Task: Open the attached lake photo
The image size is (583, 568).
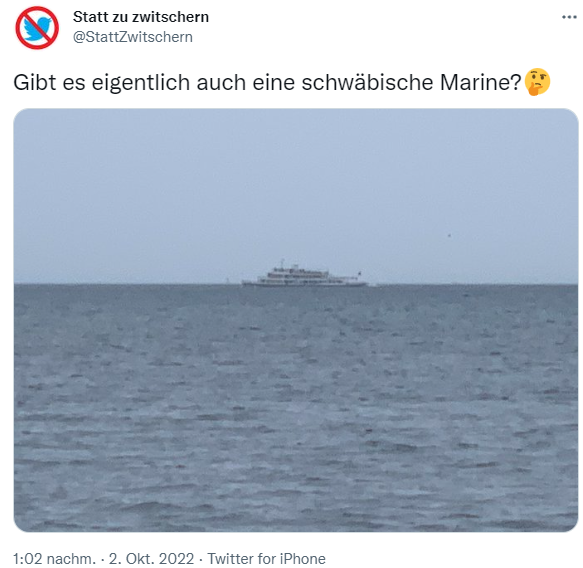Action: pyautogui.click(x=296, y=320)
